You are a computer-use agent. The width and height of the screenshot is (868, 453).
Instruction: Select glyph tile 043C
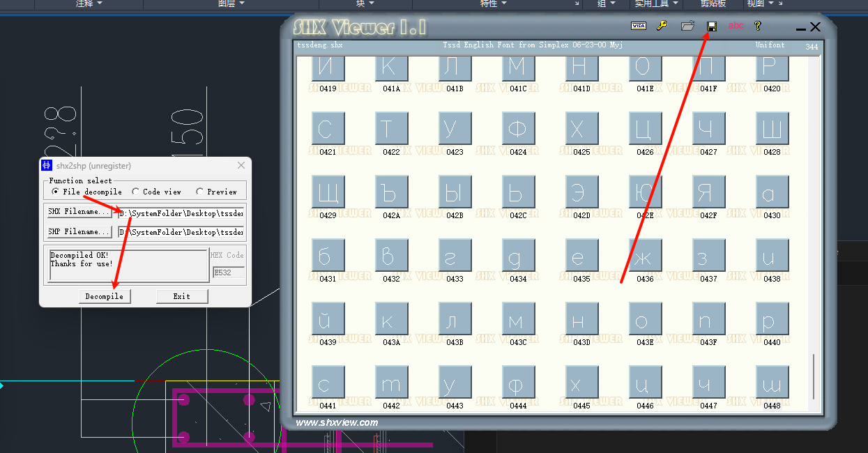tap(518, 318)
